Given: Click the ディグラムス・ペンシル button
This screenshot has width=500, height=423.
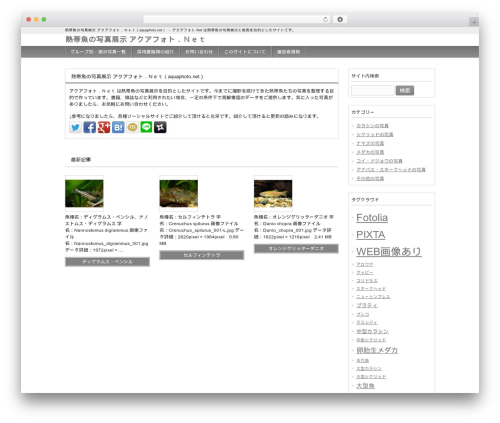Looking at the screenshot, I should tap(107, 262).
